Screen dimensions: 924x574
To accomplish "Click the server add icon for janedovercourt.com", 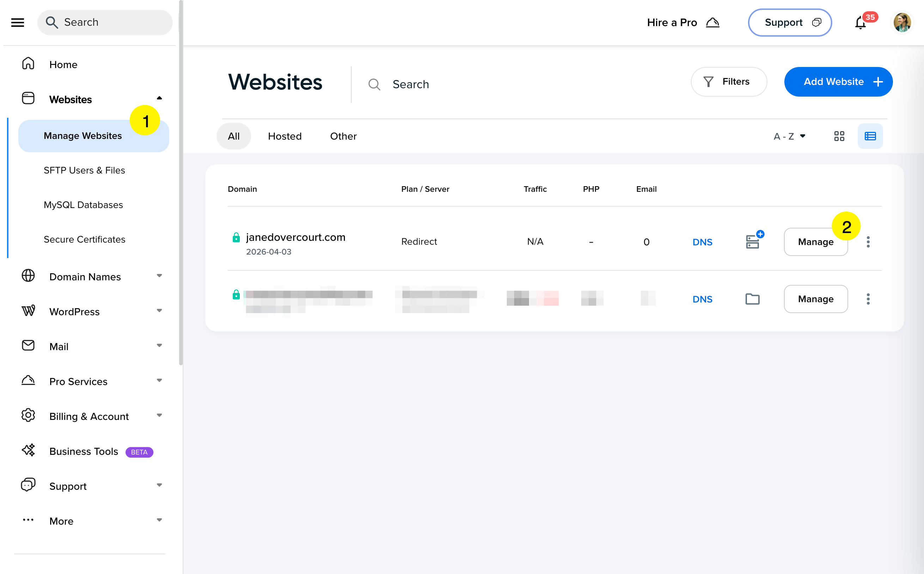I will [x=752, y=242].
